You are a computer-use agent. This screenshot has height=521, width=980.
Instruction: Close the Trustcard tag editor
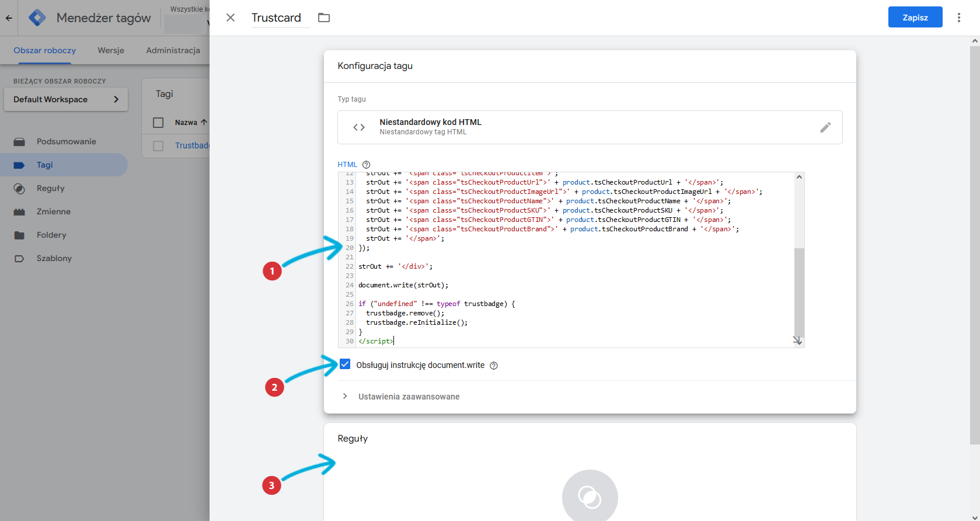231,18
